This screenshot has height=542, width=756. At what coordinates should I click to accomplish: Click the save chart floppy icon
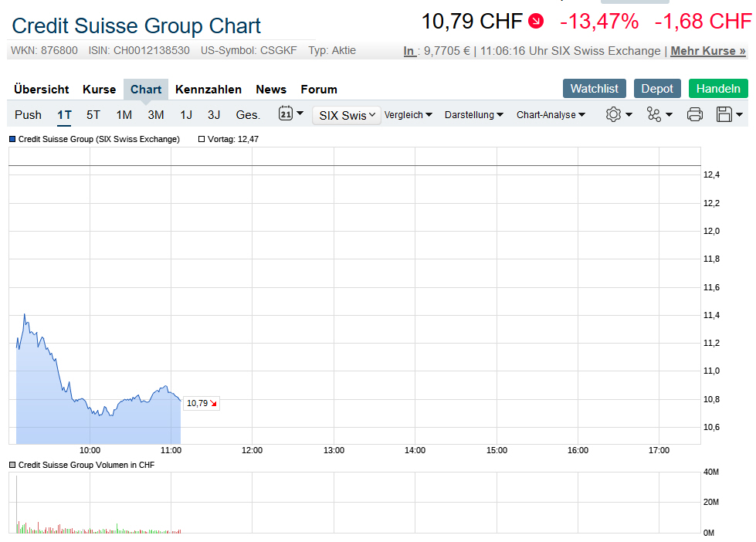[x=729, y=114]
